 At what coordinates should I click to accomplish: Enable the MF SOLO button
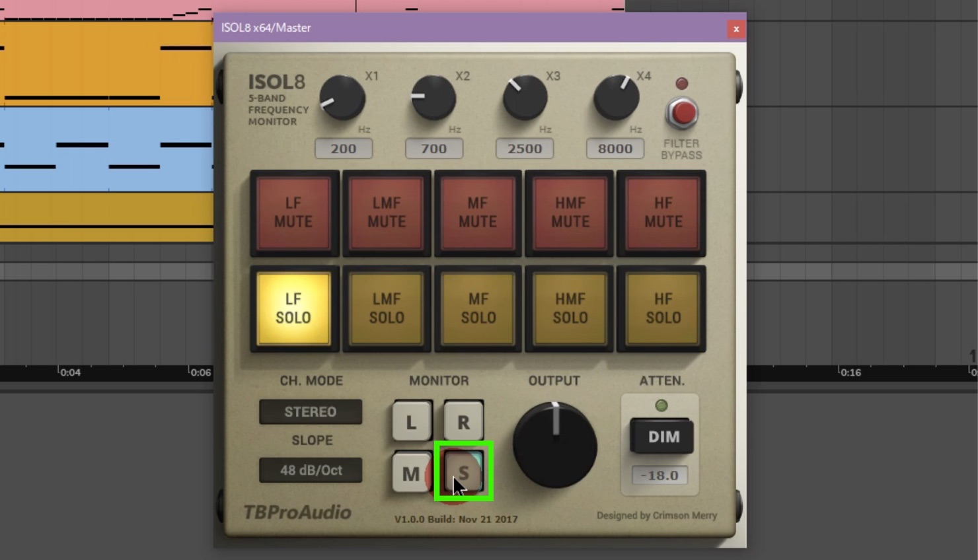(x=478, y=308)
